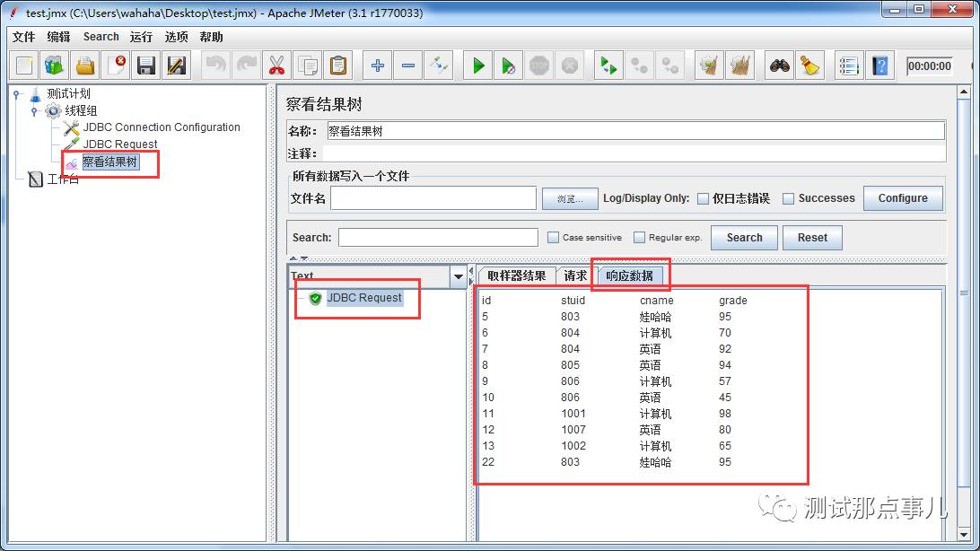Click the Open file folder icon

(85, 66)
